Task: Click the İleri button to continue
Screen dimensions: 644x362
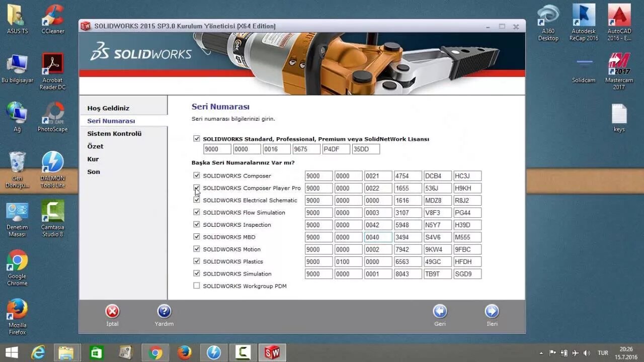Action: pos(492,312)
